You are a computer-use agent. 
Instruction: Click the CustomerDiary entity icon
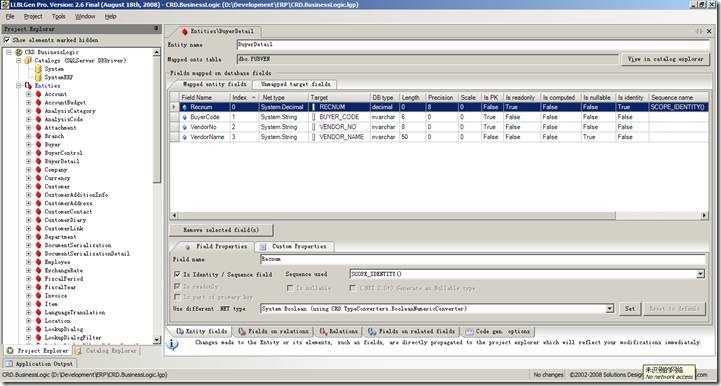39,220
